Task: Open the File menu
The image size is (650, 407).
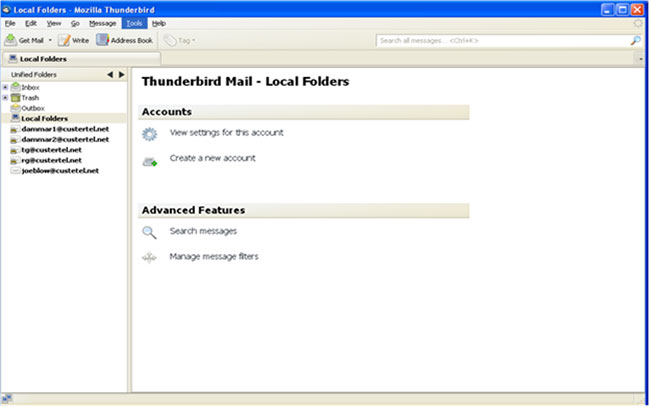Action: click(10, 23)
